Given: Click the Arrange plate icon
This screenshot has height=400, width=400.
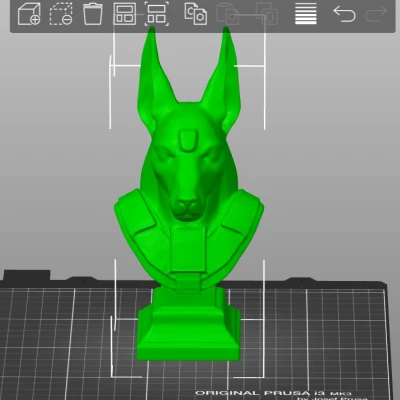Looking at the screenshot, I should pos(125,14).
